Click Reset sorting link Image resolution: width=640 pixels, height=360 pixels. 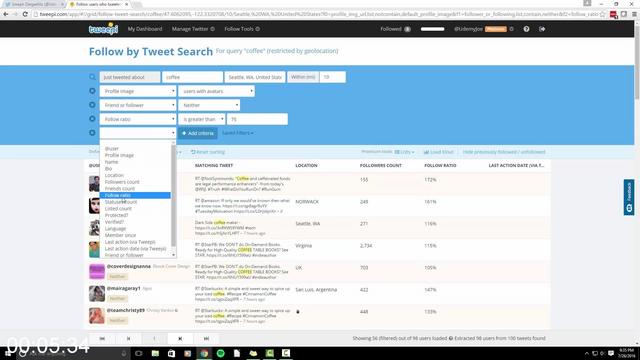[x=208, y=152]
